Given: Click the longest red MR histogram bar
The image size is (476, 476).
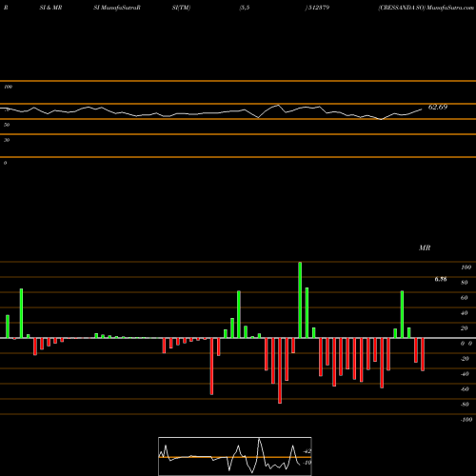Looking at the screenshot, I should 280,370.
